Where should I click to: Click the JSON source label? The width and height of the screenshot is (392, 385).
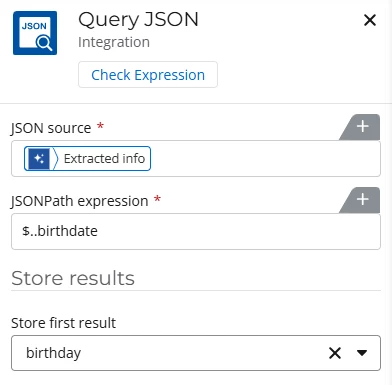(x=51, y=128)
